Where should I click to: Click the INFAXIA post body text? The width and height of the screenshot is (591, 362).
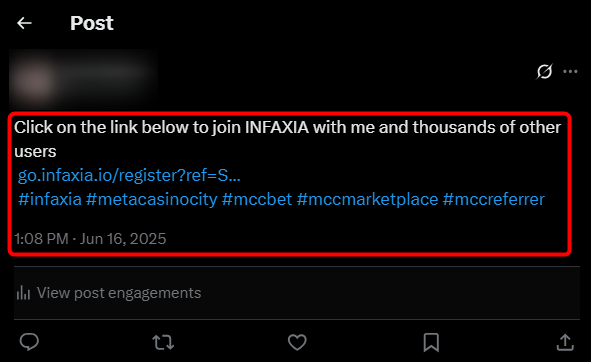288,139
